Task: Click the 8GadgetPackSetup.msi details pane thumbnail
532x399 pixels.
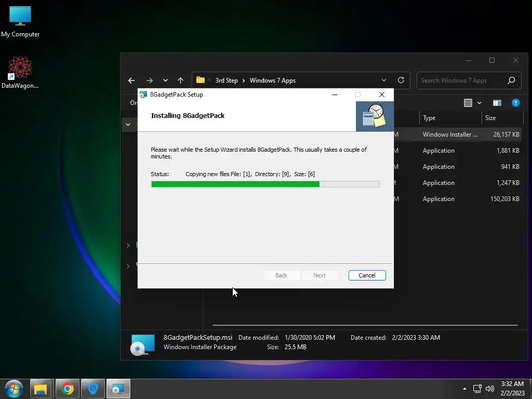Action: click(142, 344)
